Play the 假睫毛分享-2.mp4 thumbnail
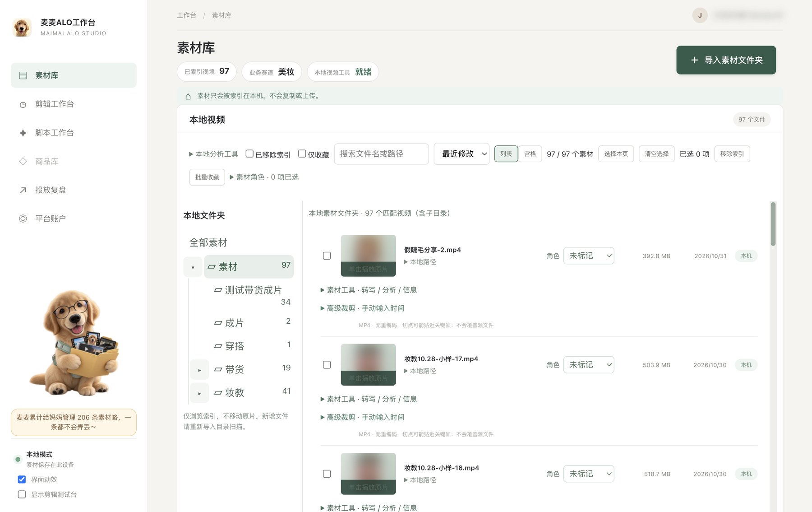Screen dimensions: 812x512 [x=368, y=256]
